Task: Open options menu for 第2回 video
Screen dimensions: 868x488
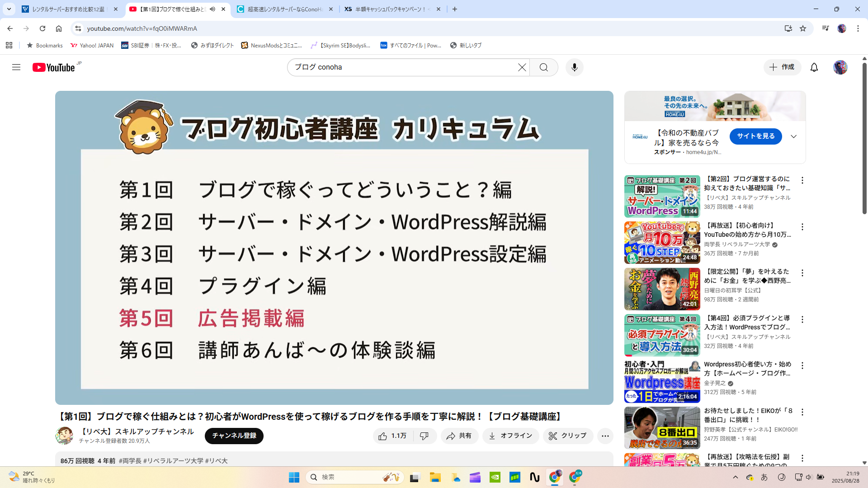Action: pyautogui.click(x=802, y=180)
